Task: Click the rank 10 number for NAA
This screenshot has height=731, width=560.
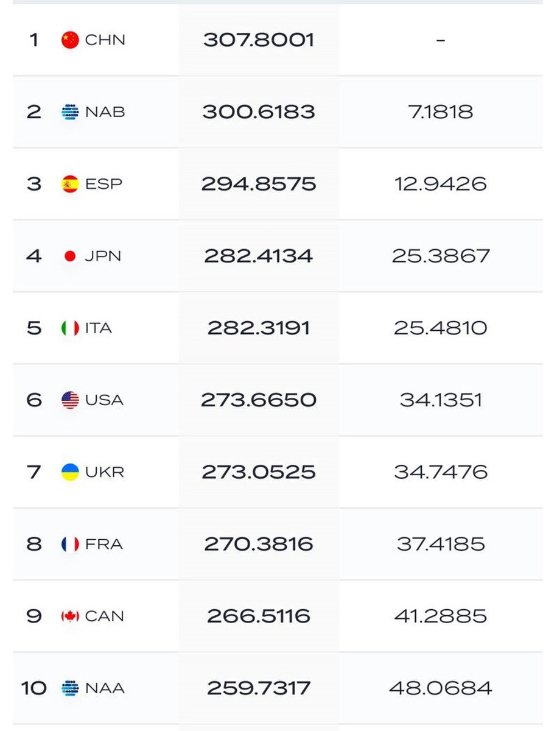Action: [34, 688]
